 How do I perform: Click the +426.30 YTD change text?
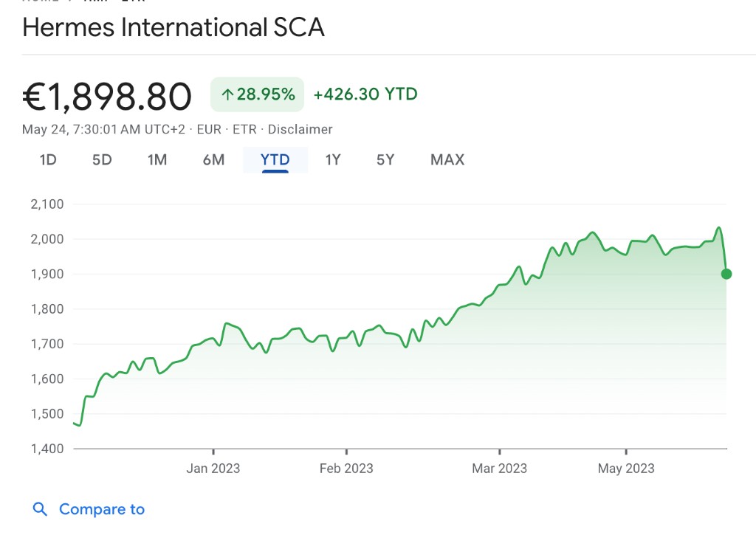tap(365, 94)
